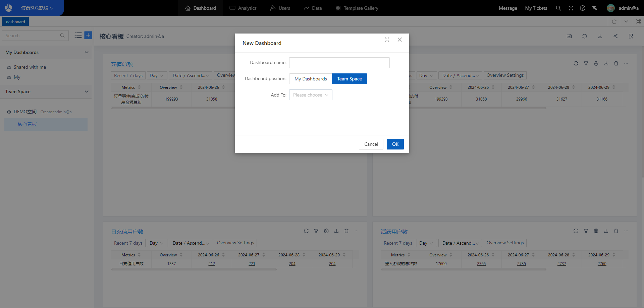This screenshot has width=644, height=308.
Task: Go to Template Gallery tab
Action: (357, 8)
